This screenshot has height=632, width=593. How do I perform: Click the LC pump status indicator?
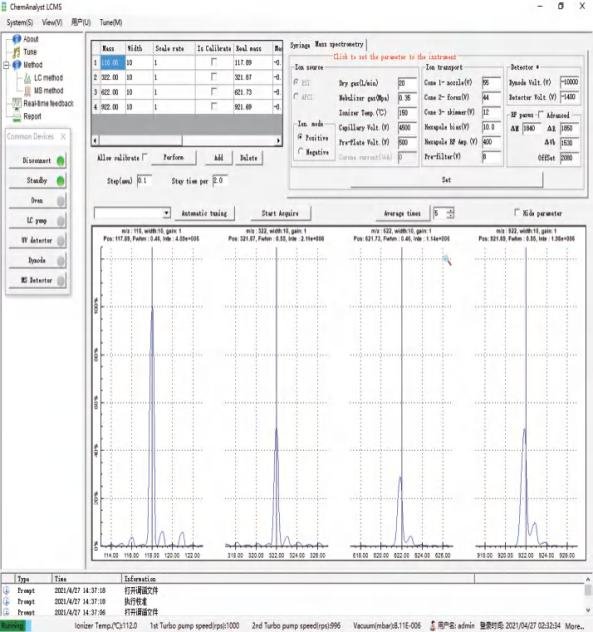click(x=60, y=220)
